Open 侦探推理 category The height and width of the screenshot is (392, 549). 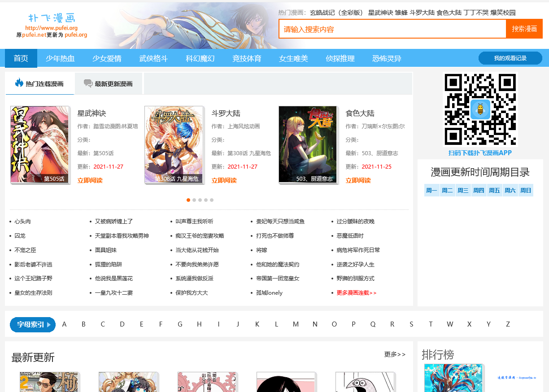(x=340, y=58)
